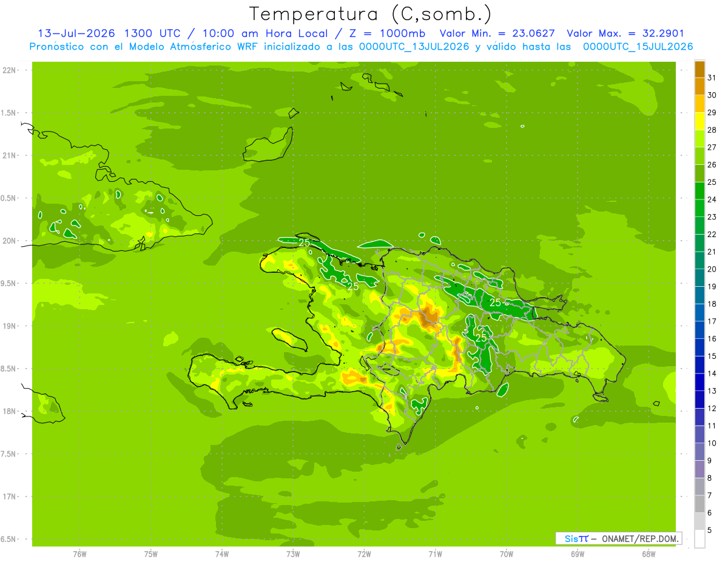Click the '21N' latitude axis label
Viewport: 728px width, 562px height.
[x=10, y=156]
